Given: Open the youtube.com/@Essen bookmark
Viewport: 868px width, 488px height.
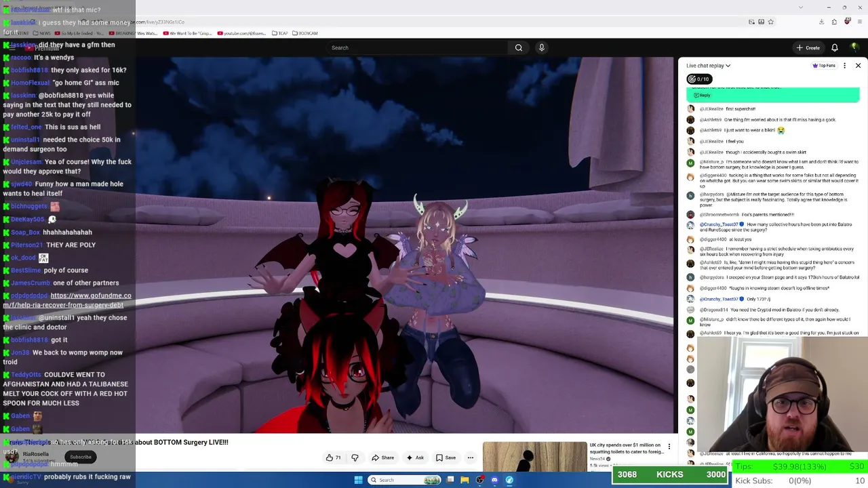Looking at the screenshot, I should tap(241, 33).
